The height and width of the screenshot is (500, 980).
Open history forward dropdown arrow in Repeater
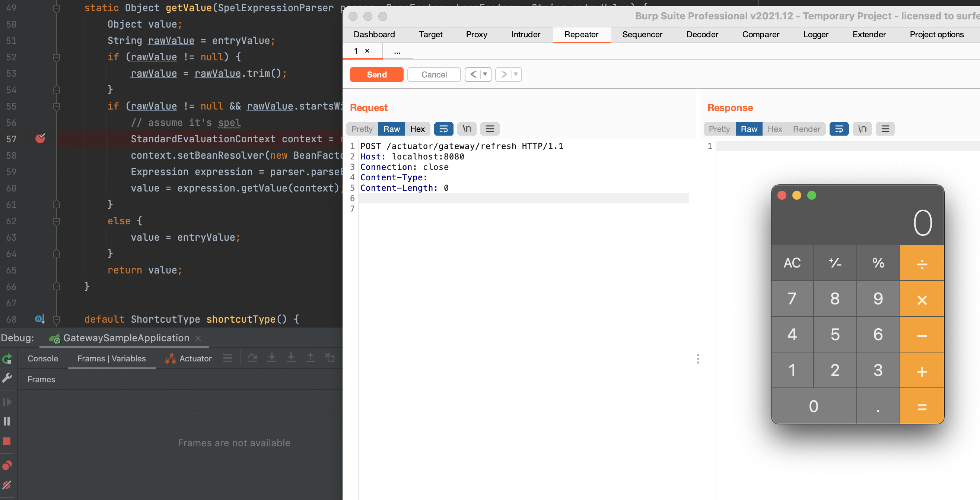(x=516, y=74)
